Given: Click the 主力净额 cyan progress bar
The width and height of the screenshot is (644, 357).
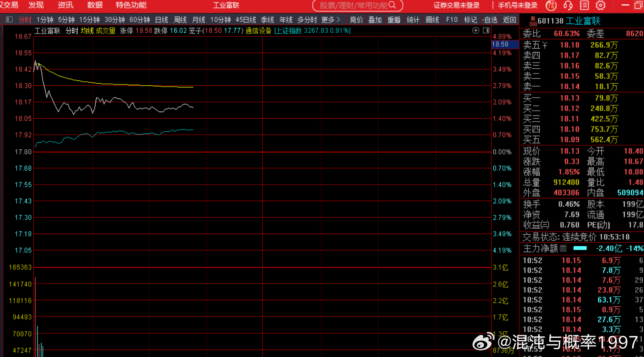Looking at the screenshot, I should click(x=580, y=248).
